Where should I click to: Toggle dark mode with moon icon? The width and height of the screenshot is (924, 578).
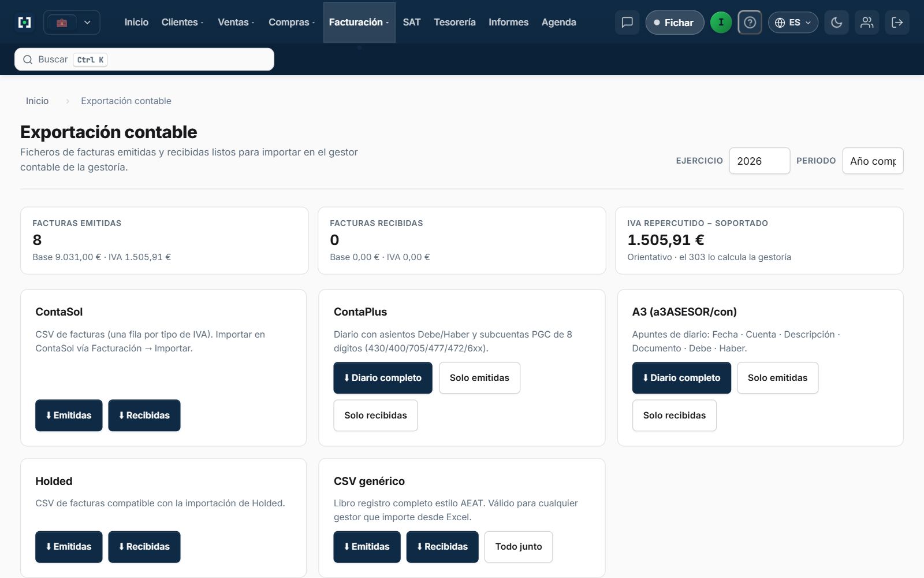(836, 23)
